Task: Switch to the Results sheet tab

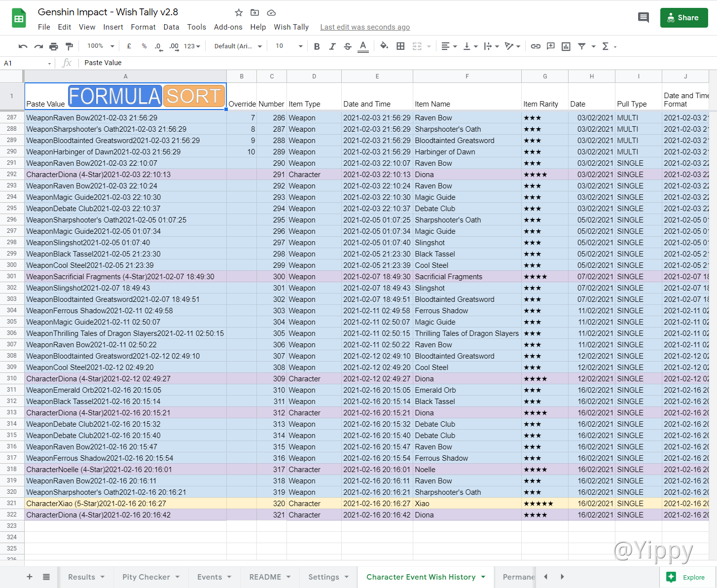Action: coord(86,577)
